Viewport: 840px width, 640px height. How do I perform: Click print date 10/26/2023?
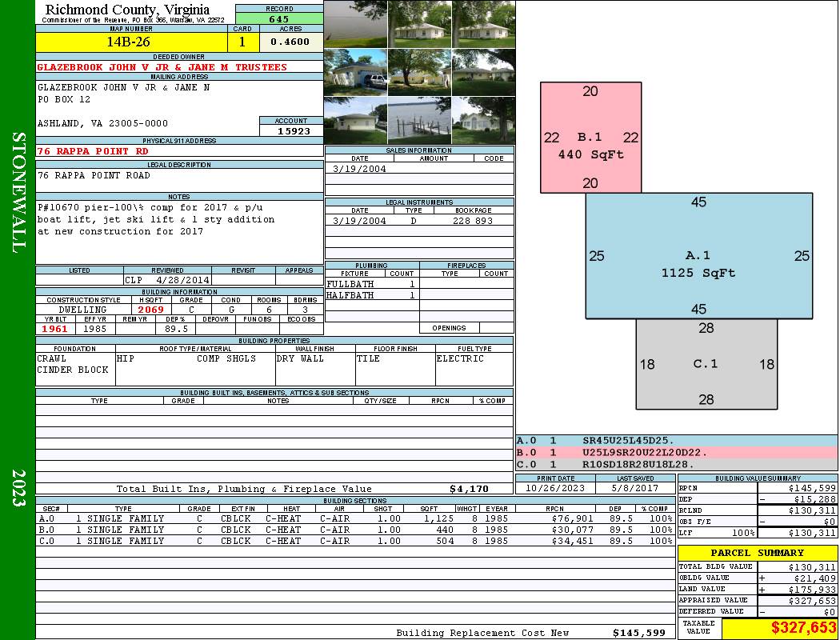pos(555,488)
